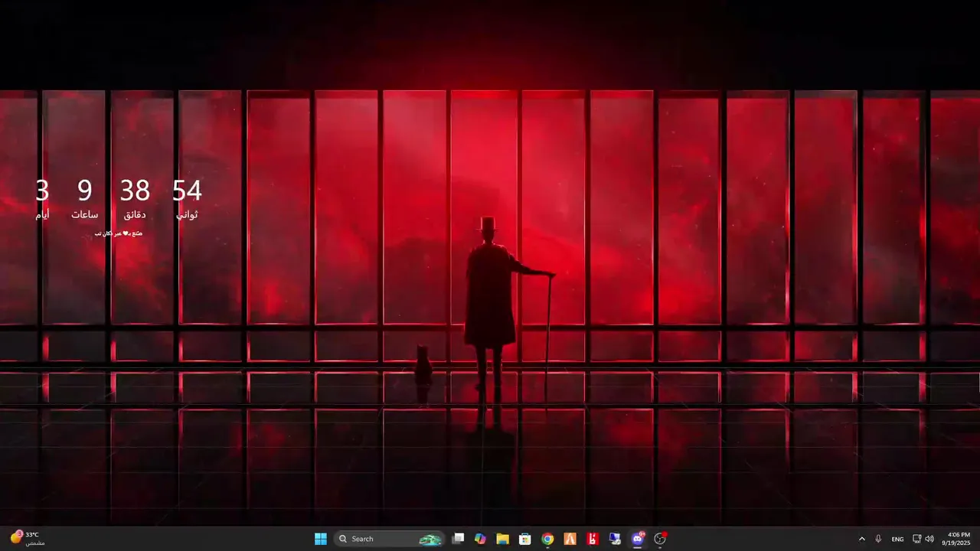Click the microphone tray icon
The image size is (980, 551).
(x=878, y=539)
